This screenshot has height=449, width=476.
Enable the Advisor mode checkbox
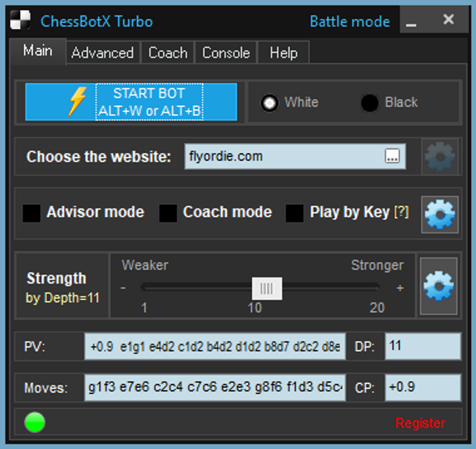32,213
